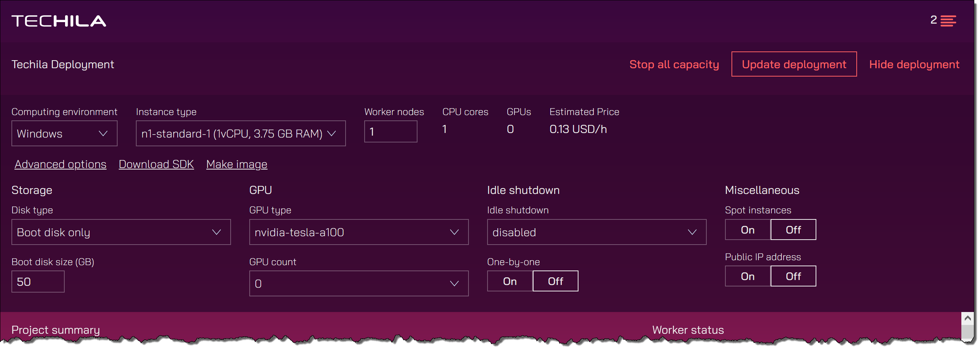Set Spot instances to Off

pos(793,230)
